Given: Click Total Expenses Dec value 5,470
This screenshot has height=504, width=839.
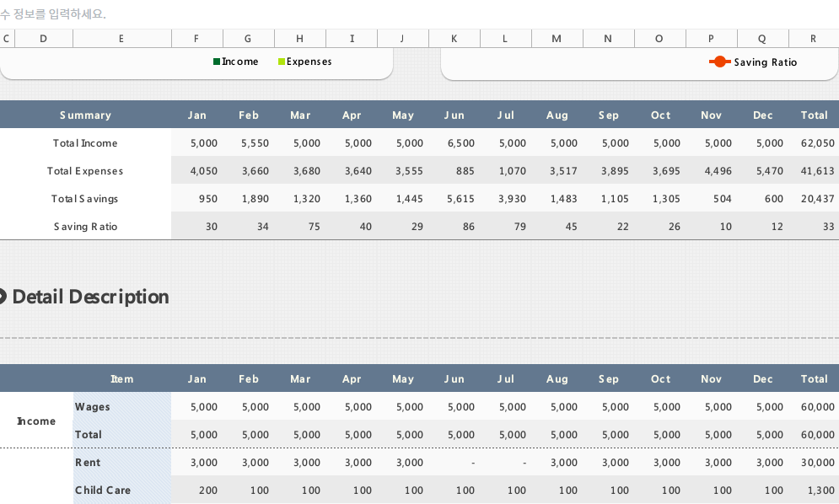Looking at the screenshot, I should (x=770, y=171).
